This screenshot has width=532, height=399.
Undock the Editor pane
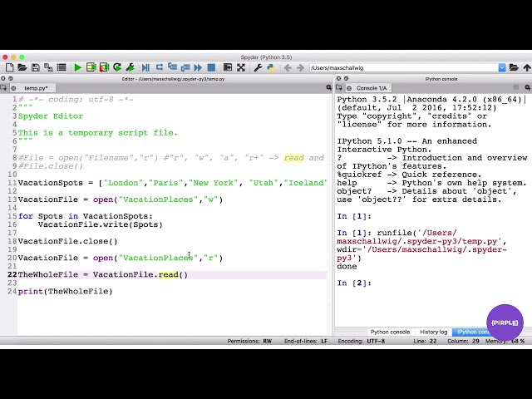[x=11, y=78]
